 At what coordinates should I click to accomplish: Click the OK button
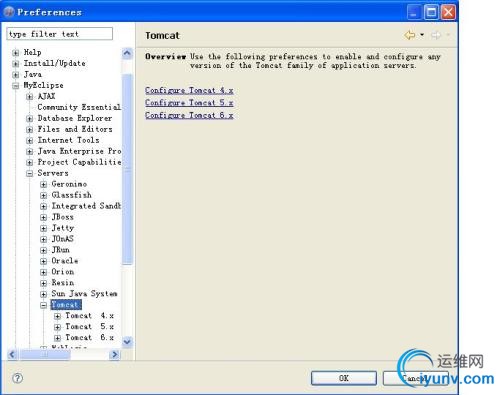pyautogui.click(x=344, y=378)
